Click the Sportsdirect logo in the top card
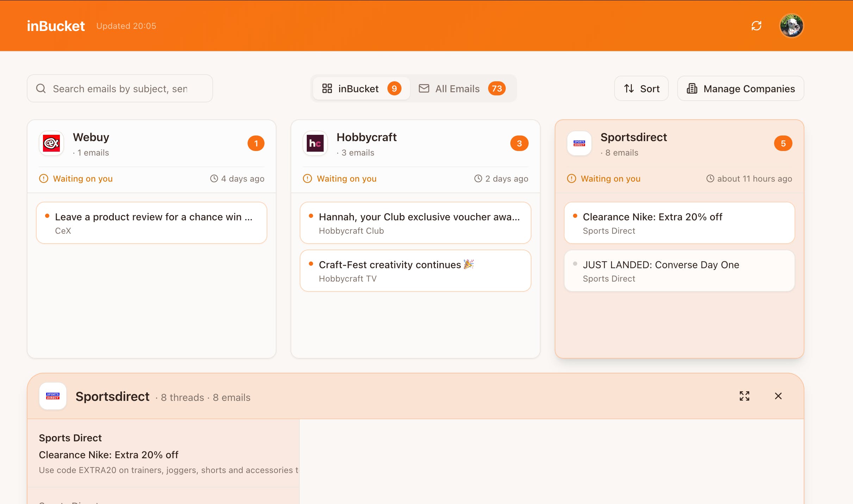The width and height of the screenshot is (853, 504). pyautogui.click(x=579, y=143)
